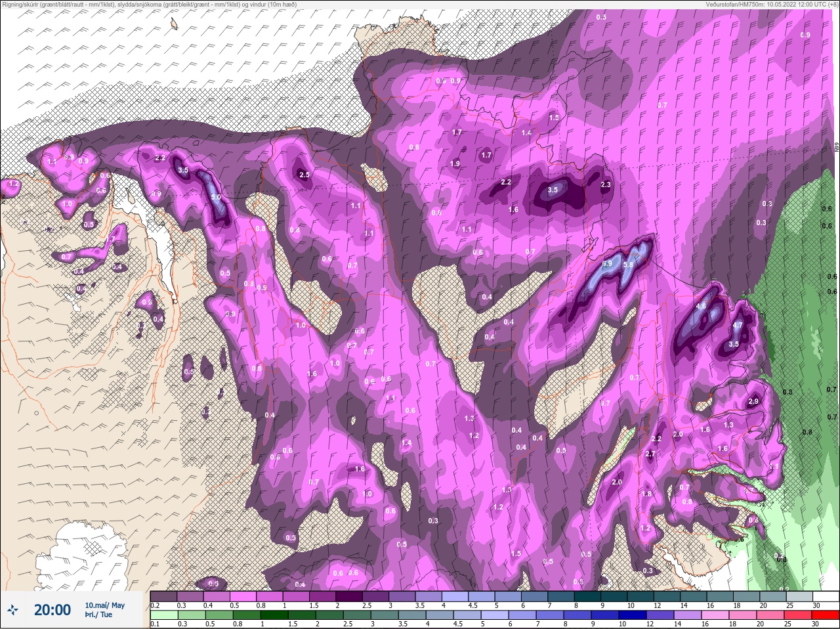
Task: Click the 20:00 forecast time display
Action: coord(52,610)
